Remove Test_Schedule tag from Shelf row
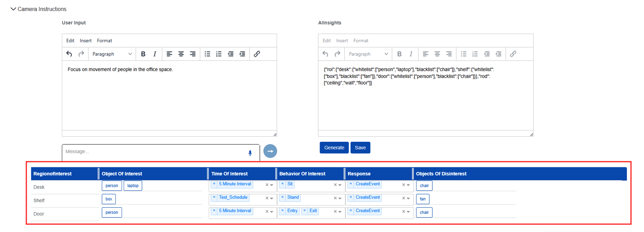 click(x=214, y=198)
